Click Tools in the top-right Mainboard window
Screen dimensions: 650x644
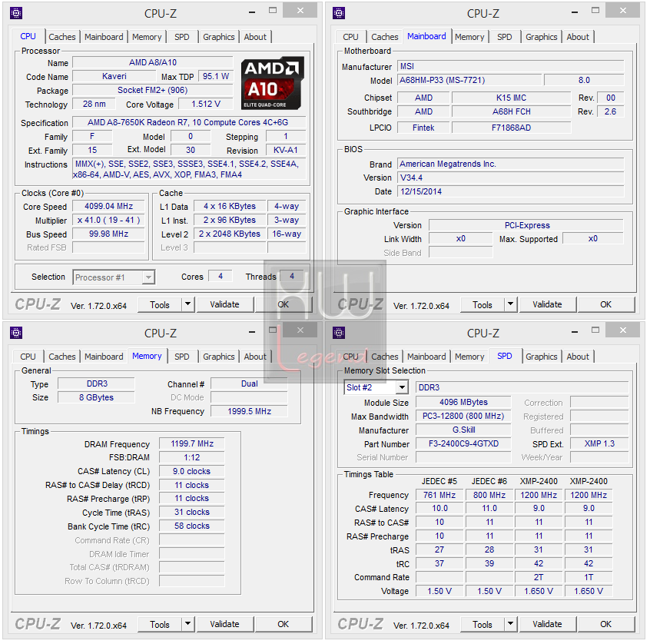click(x=482, y=305)
